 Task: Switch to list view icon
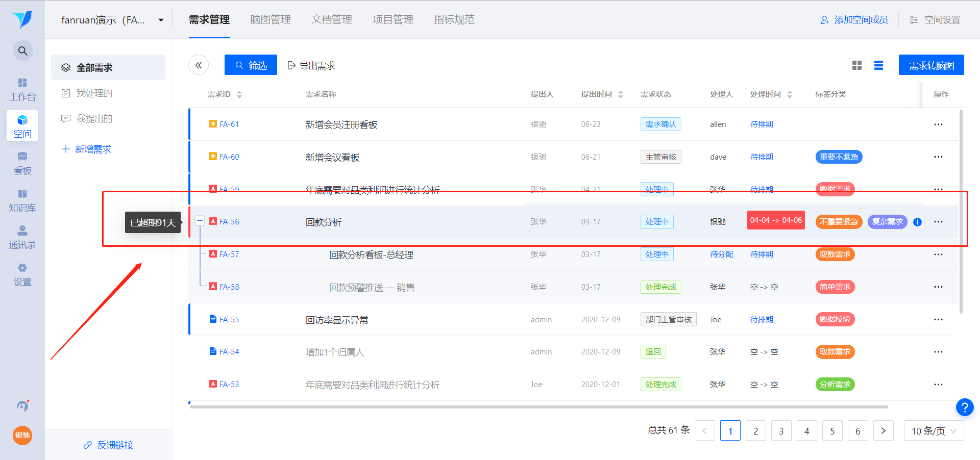point(878,65)
